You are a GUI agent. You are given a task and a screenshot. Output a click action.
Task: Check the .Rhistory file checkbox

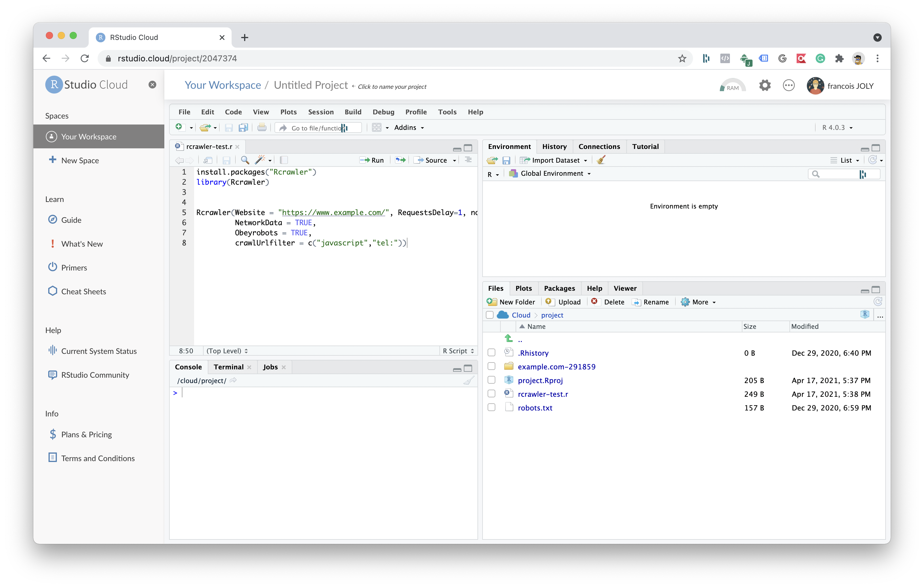click(491, 353)
